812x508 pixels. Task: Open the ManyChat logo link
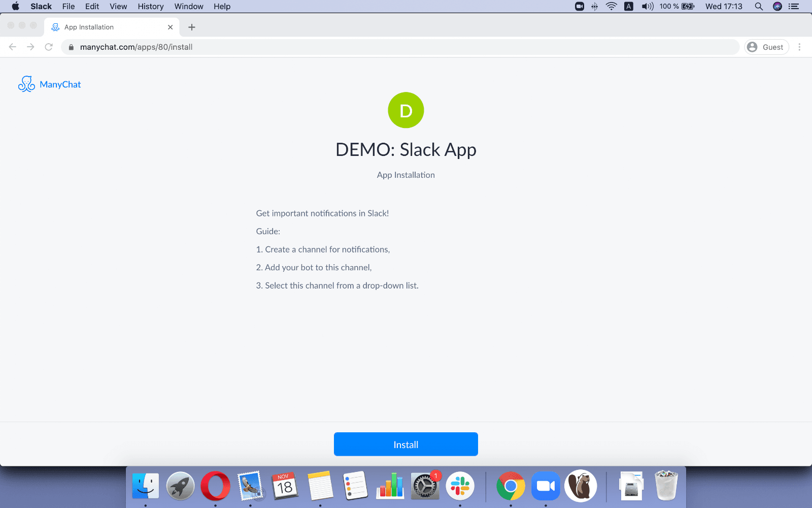pos(50,84)
